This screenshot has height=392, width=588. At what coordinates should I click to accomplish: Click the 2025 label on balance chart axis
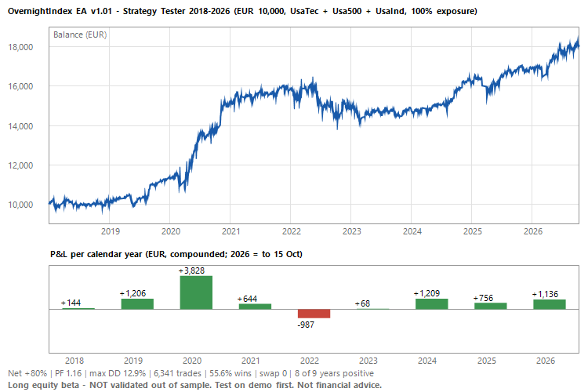[472, 231]
